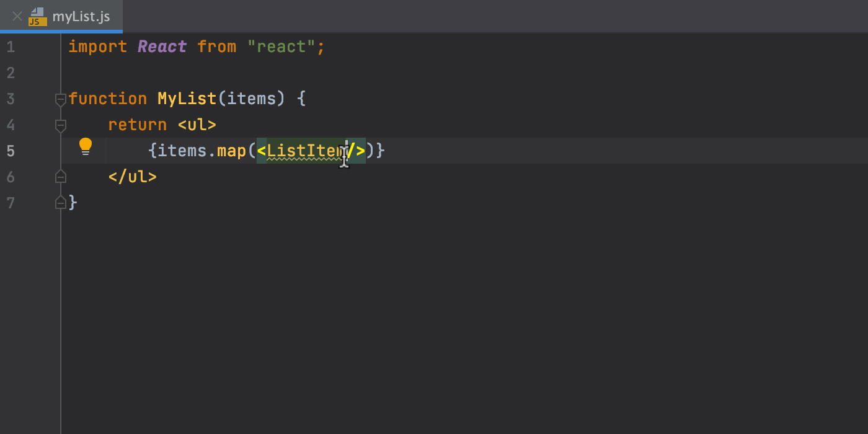Click items in the items.map expression
Viewport: 868px width, 434px height.
[182, 151]
